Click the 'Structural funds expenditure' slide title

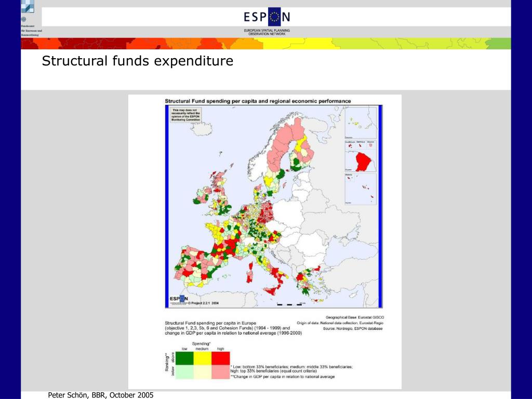pos(137,61)
